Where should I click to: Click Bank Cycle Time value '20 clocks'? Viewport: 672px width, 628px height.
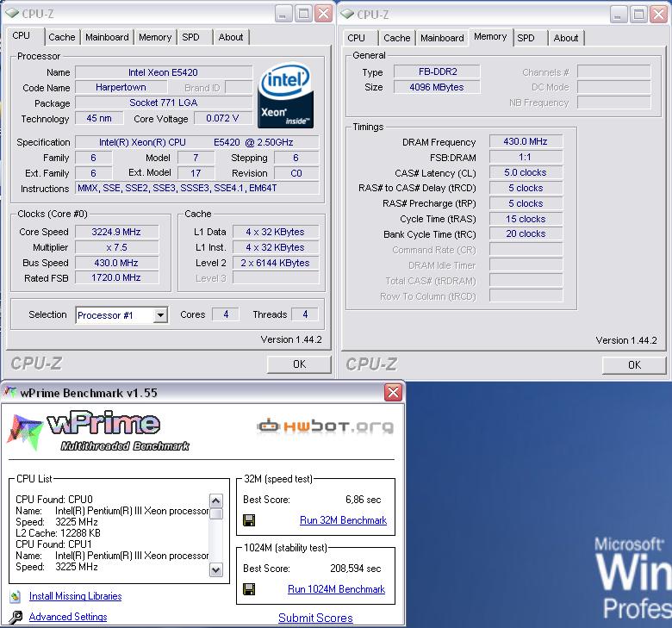click(x=526, y=234)
